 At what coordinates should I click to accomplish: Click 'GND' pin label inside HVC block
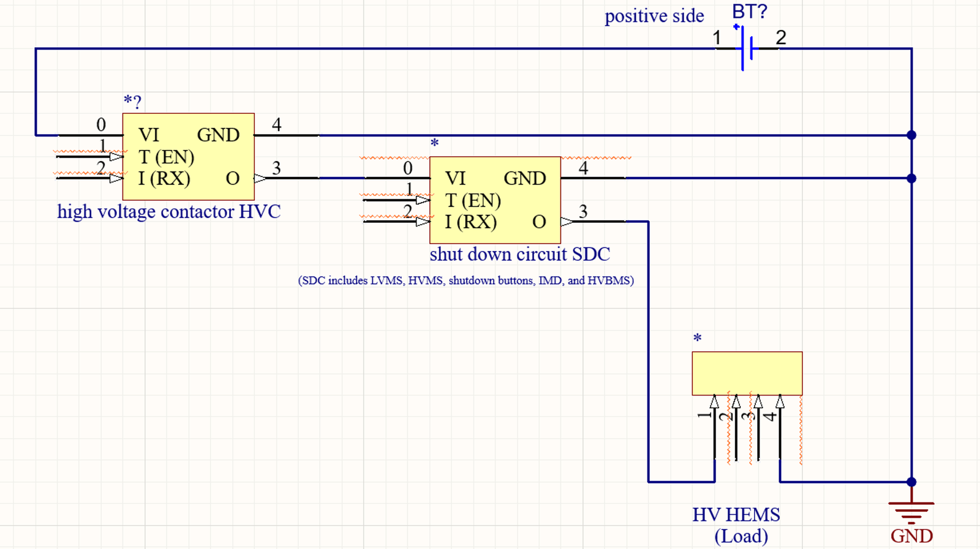pyautogui.click(x=218, y=135)
